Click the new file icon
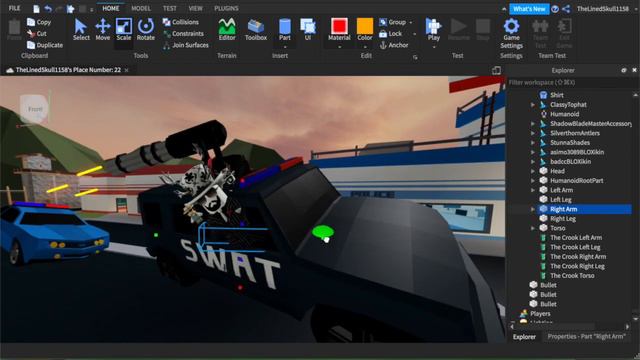The height and width of the screenshot is (360, 640). tap(36, 9)
